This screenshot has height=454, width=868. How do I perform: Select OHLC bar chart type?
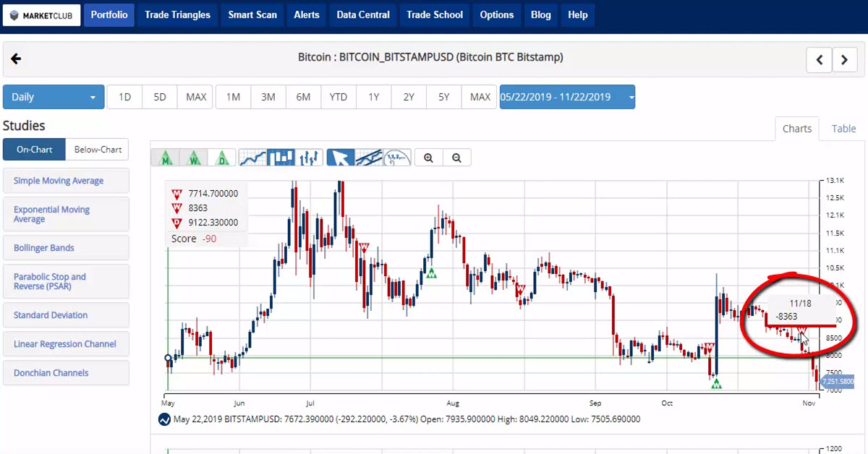(x=309, y=158)
